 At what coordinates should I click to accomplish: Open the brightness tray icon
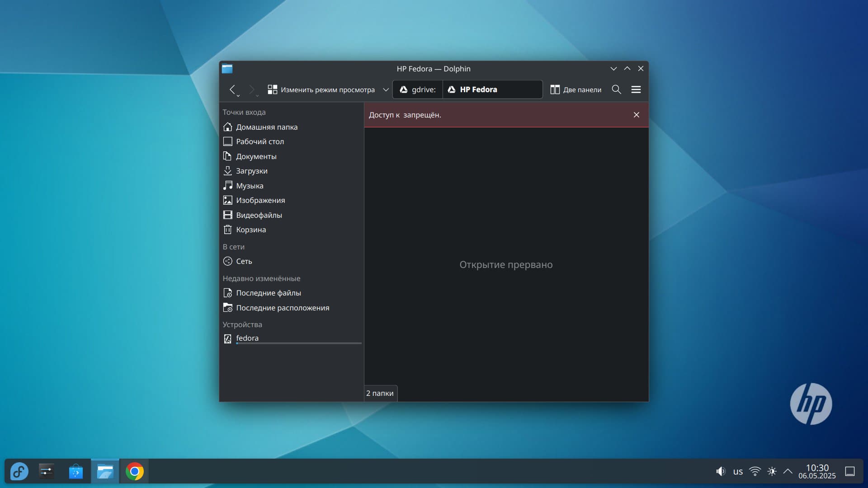[772, 471]
